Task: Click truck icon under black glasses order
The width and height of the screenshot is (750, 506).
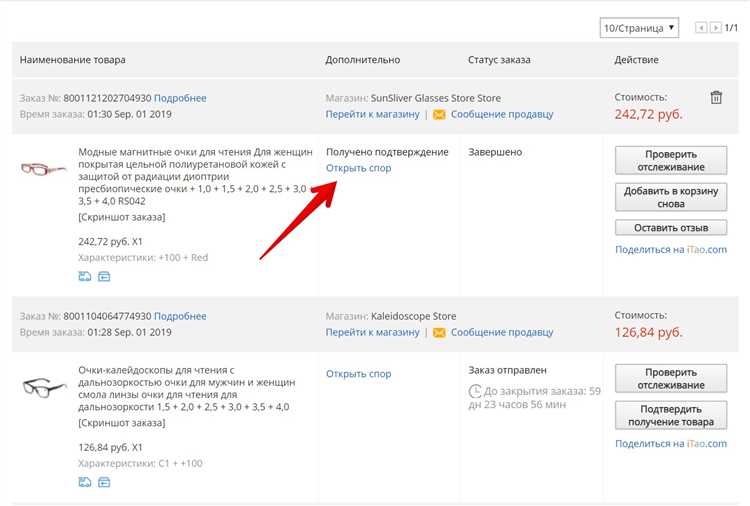Action: [84, 482]
